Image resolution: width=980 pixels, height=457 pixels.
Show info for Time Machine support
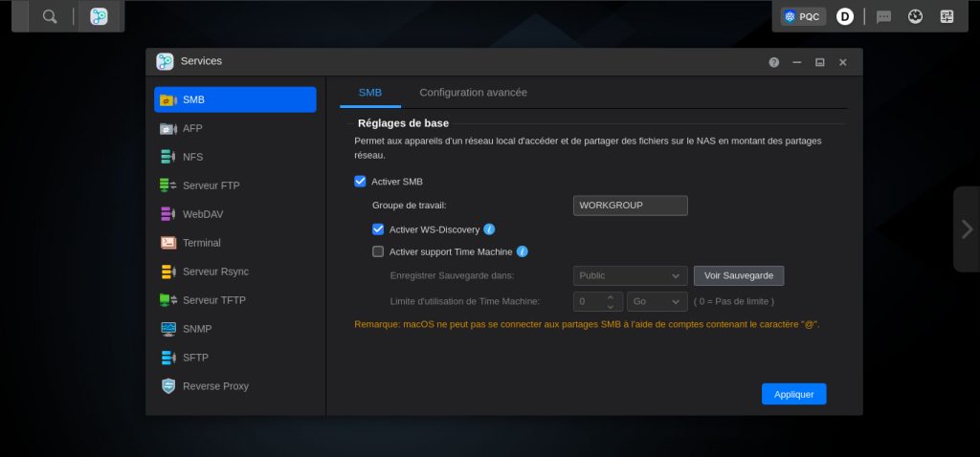tap(523, 252)
